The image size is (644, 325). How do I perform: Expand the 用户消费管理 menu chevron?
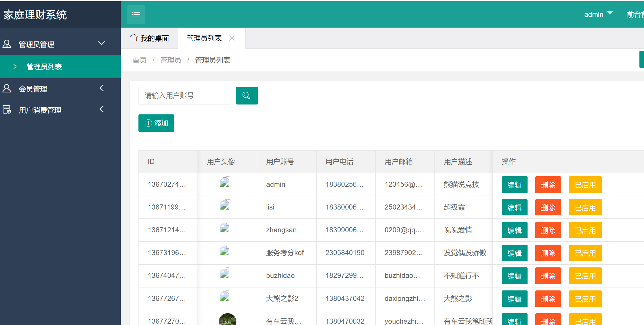coord(101,109)
